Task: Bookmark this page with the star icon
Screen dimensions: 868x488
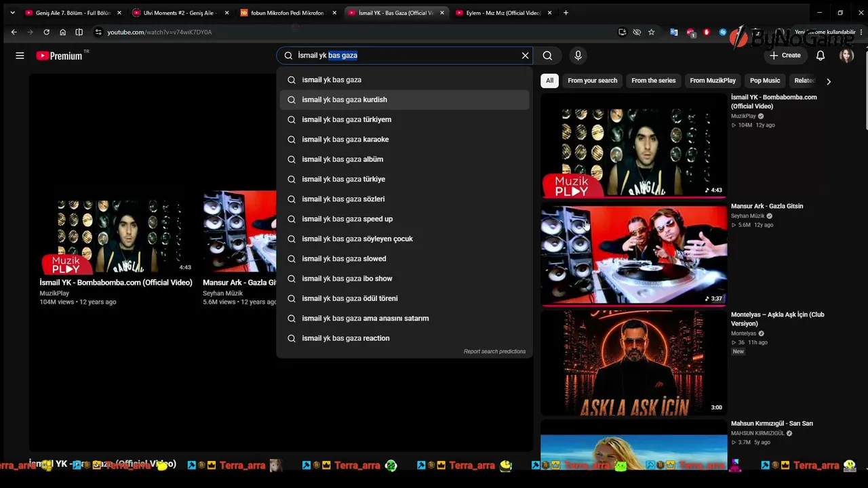Action: pyautogui.click(x=652, y=32)
